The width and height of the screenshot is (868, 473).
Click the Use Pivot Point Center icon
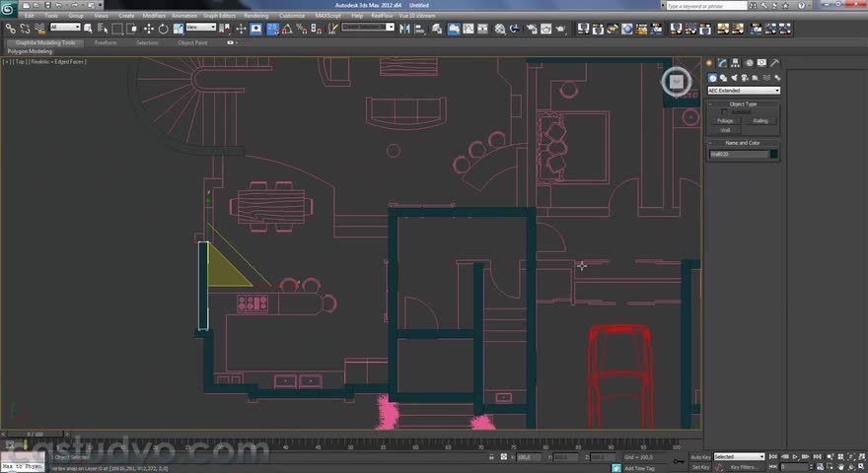[224, 29]
